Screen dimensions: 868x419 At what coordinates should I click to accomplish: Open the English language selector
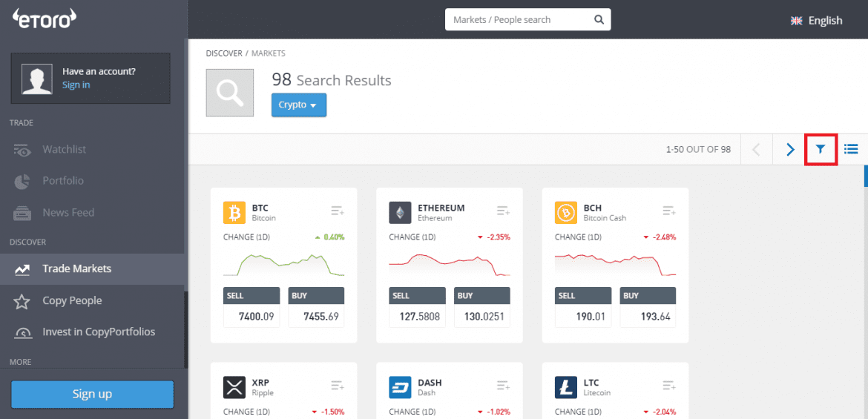pos(817,21)
